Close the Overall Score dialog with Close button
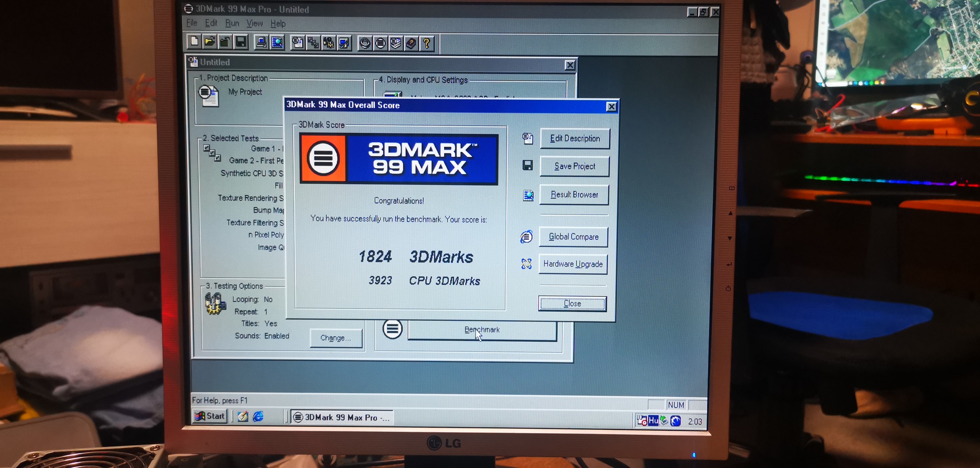Screen dimensions: 980x468 (572, 304)
